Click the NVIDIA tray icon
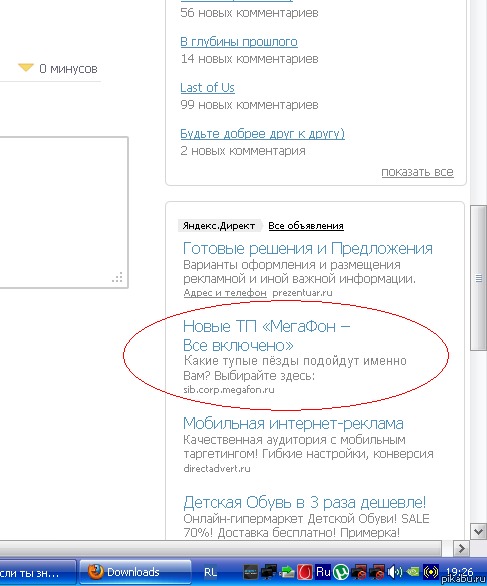Viewport: 487px width, 586px height. click(413, 572)
